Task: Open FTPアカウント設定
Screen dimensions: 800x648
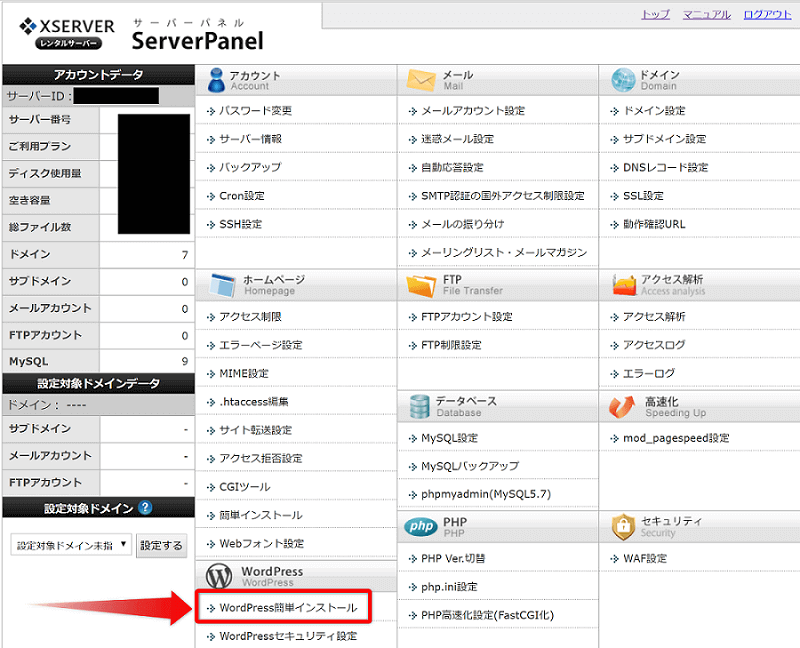Action: pyautogui.click(x=466, y=317)
